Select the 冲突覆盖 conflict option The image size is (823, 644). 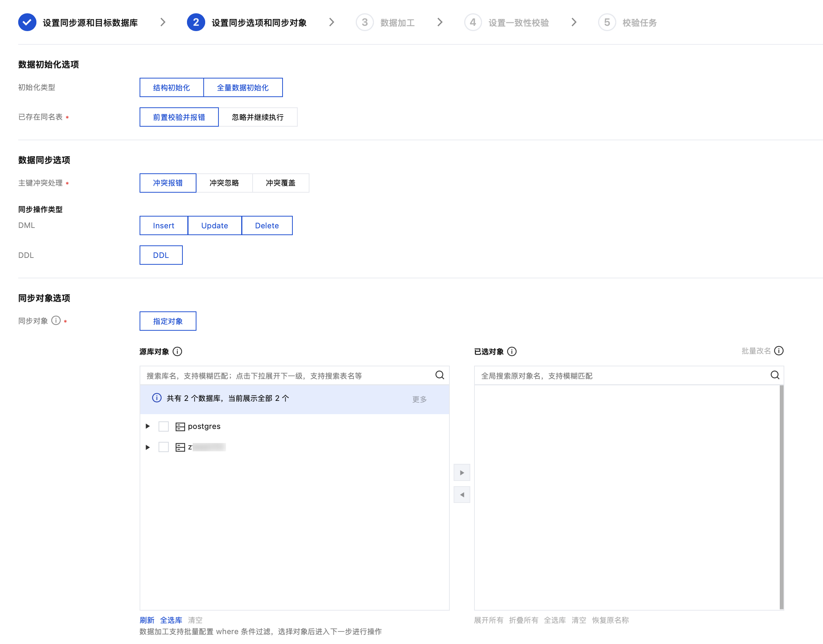pyautogui.click(x=280, y=183)
